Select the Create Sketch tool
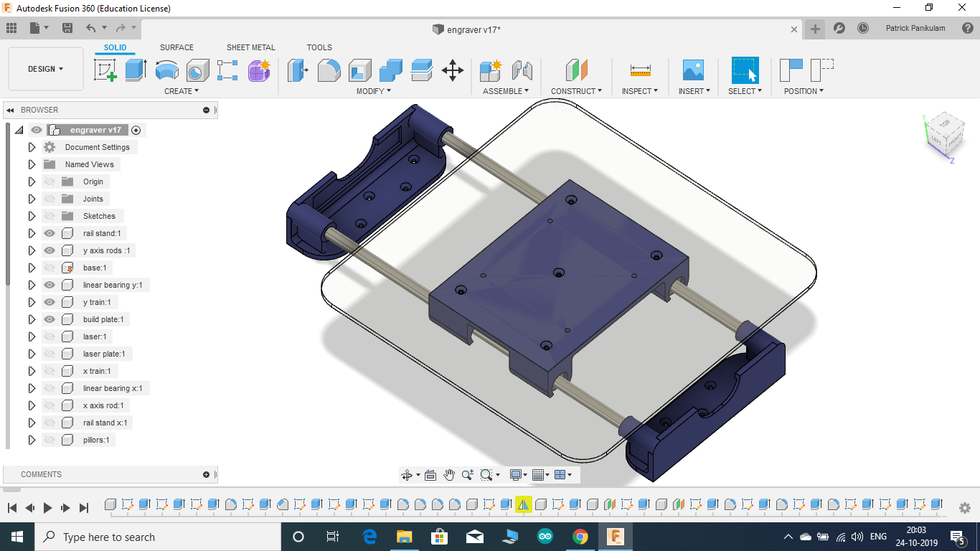The height and width of the screenshot is (551, 980). click(x=105, y=70)
